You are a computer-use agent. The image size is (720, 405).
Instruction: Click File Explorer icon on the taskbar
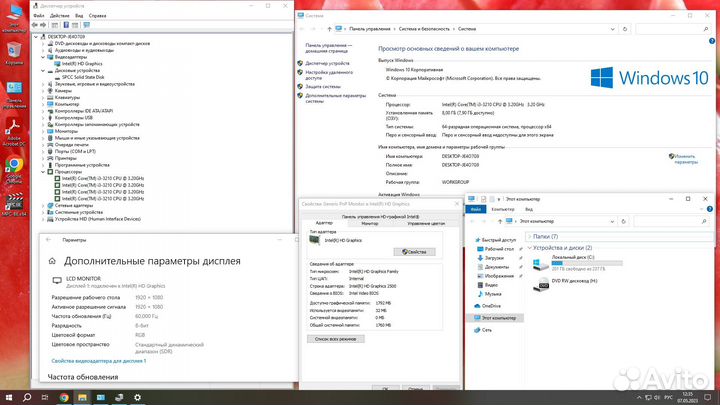click(x=82, y=398)
